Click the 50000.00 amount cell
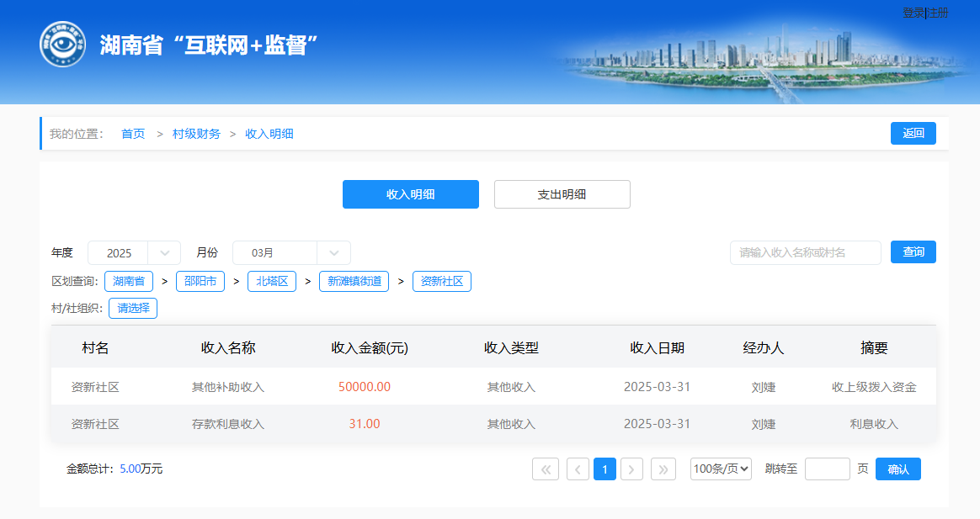This screenshot has height=519, width=980. point(365,387)
